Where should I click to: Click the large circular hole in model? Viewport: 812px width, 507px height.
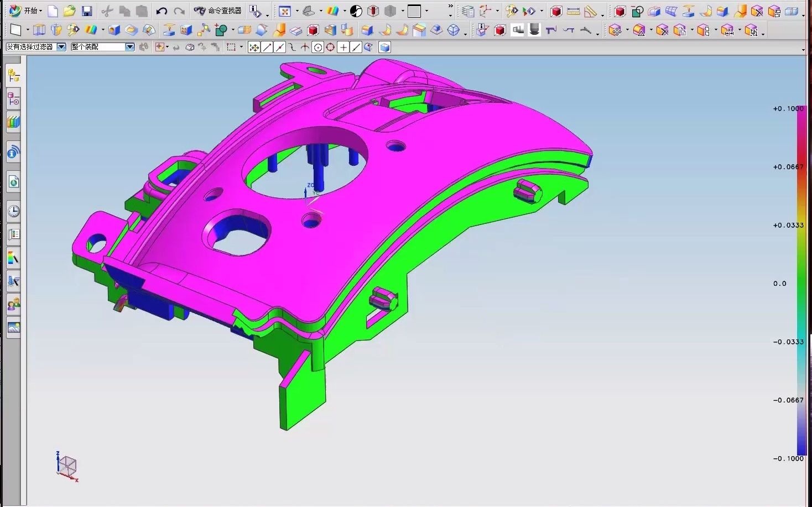pyautogui.click(x=305, y=163)
